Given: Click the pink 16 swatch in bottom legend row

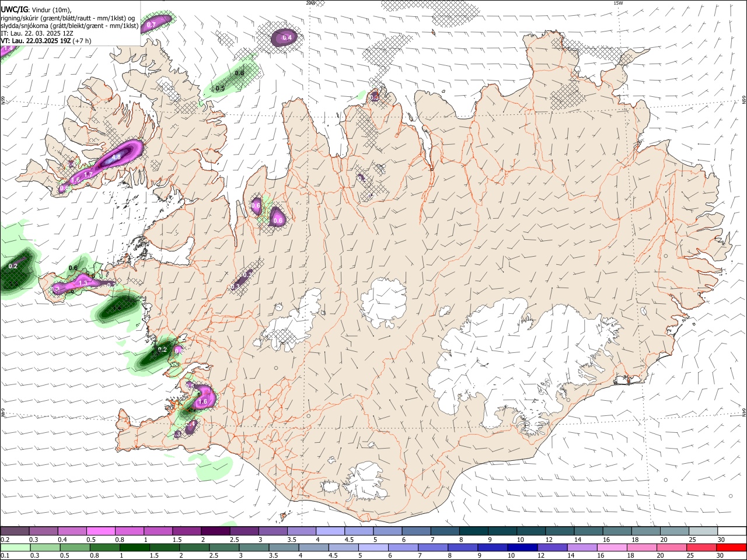Looking at the screenshot, I should point(612,547).
